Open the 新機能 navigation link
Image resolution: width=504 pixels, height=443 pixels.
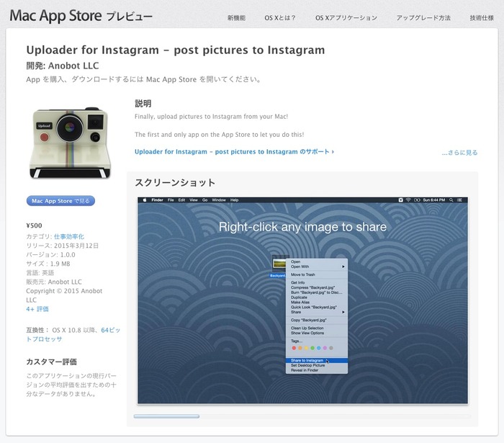click(236, 18)
